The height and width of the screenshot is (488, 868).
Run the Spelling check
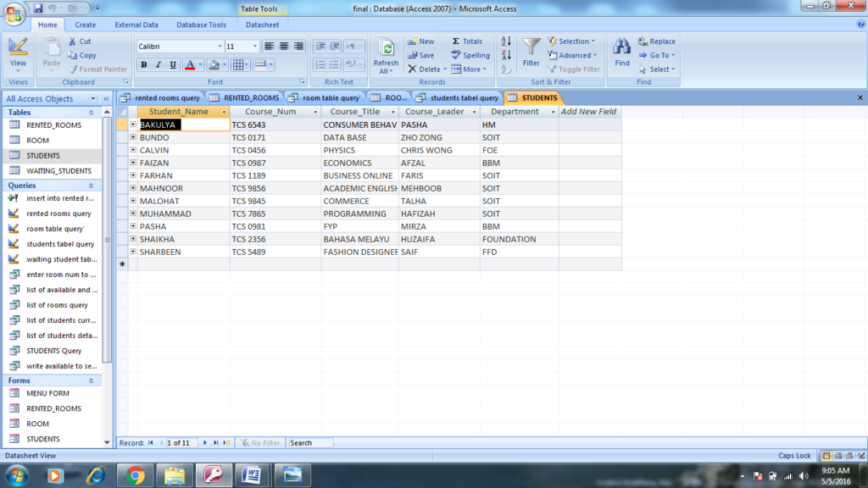pos(470,55)
